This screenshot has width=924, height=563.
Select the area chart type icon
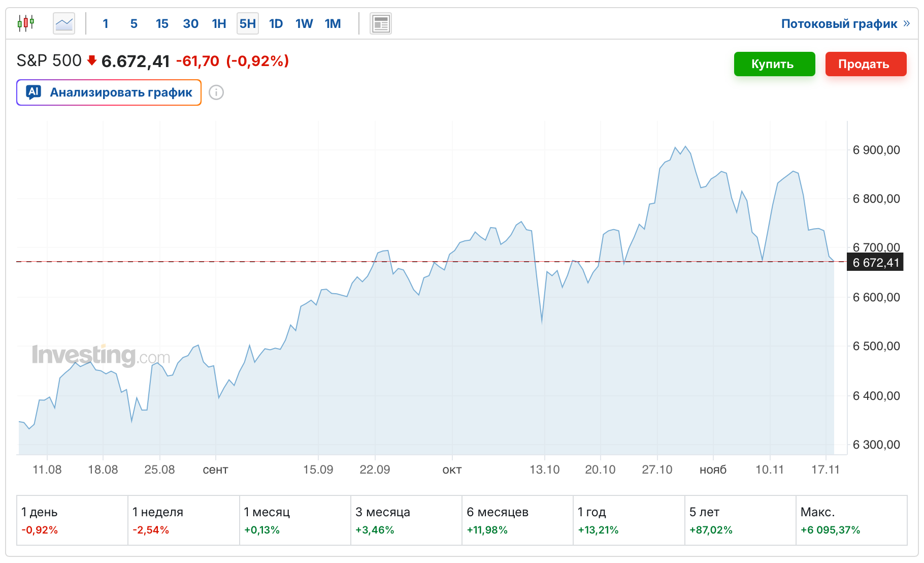[64, 23]
